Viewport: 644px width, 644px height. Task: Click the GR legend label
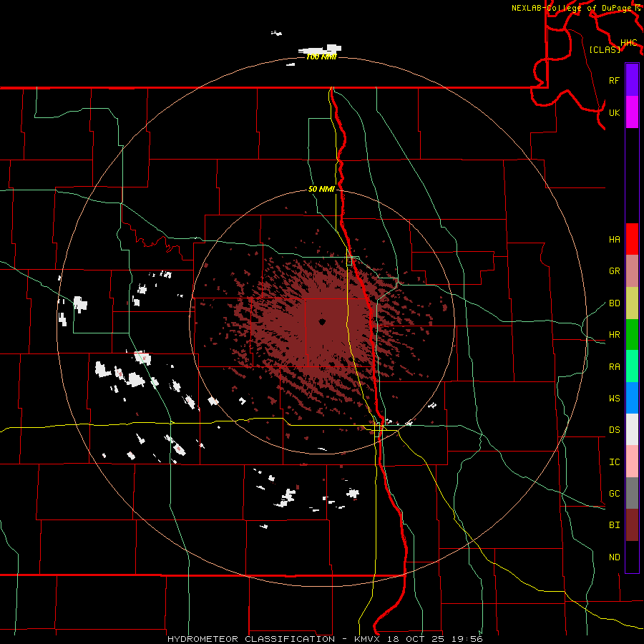614,271
